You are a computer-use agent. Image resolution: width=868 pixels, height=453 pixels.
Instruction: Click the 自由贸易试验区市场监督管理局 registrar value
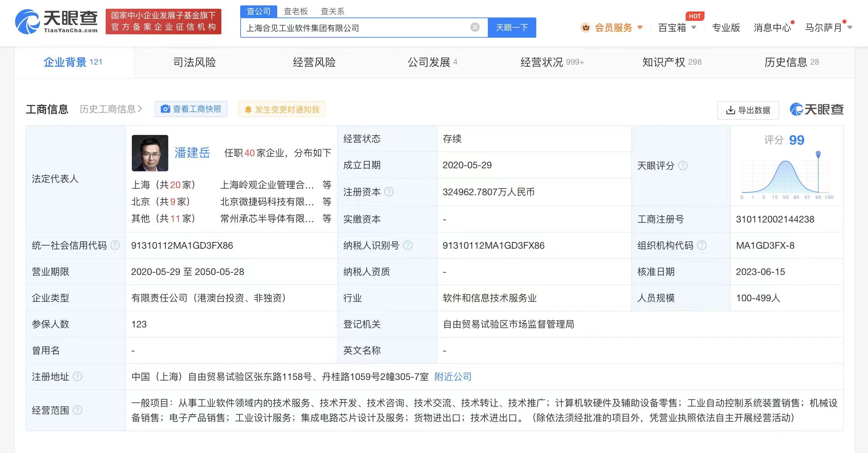[508, 324]
